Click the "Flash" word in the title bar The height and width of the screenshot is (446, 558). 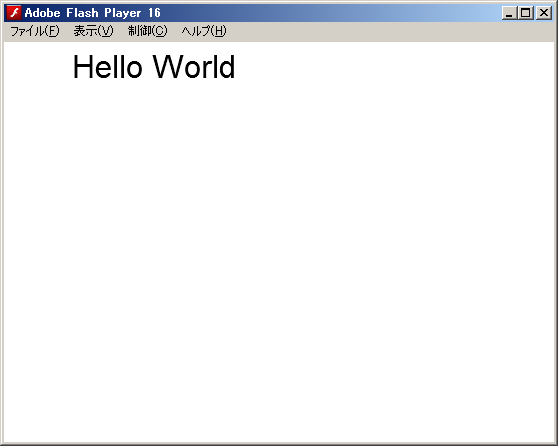(x=82, y=13)
